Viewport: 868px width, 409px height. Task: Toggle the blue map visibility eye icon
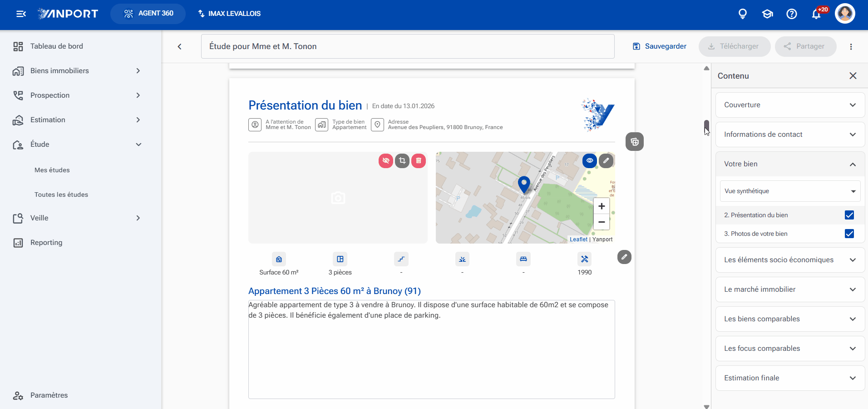590,161
